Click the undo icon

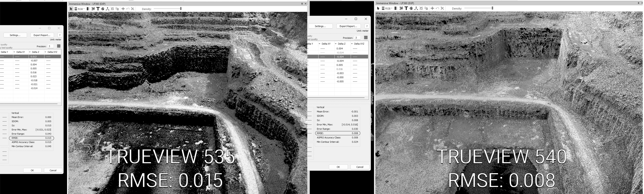tap(128, 9)
